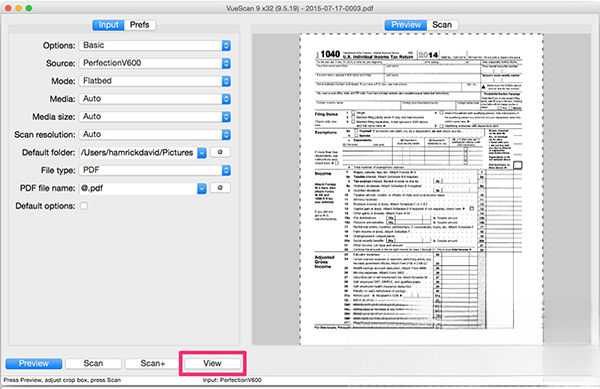Screen dimensions: 600x389
Task: Open the Media dropdown
Action: tap(155, 99)
